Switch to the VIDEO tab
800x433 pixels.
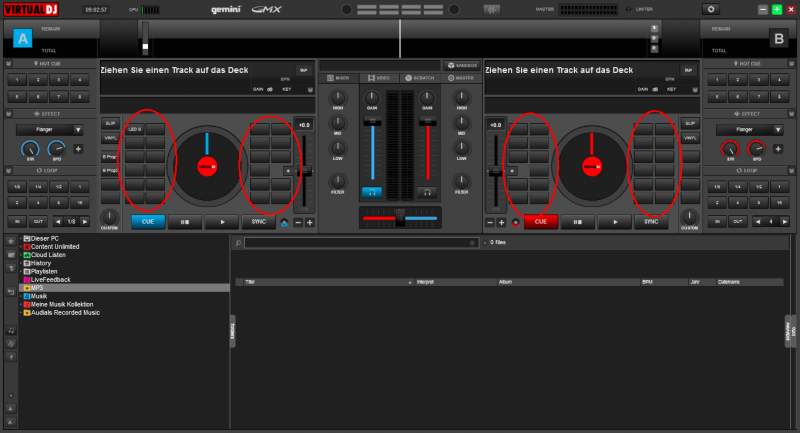tap(379, 78)
